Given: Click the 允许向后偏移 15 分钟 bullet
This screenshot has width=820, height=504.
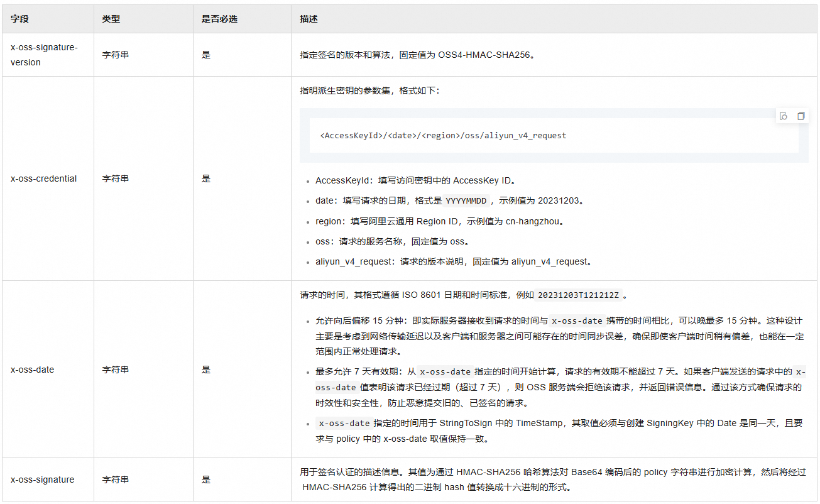Looking at the screenshot, I should pos(560,336).
